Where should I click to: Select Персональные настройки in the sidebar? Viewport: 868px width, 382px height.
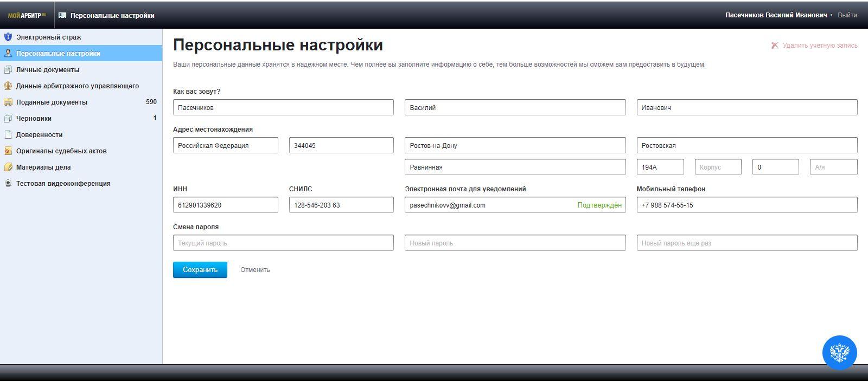pyautogui.click(x=58, y=54)
